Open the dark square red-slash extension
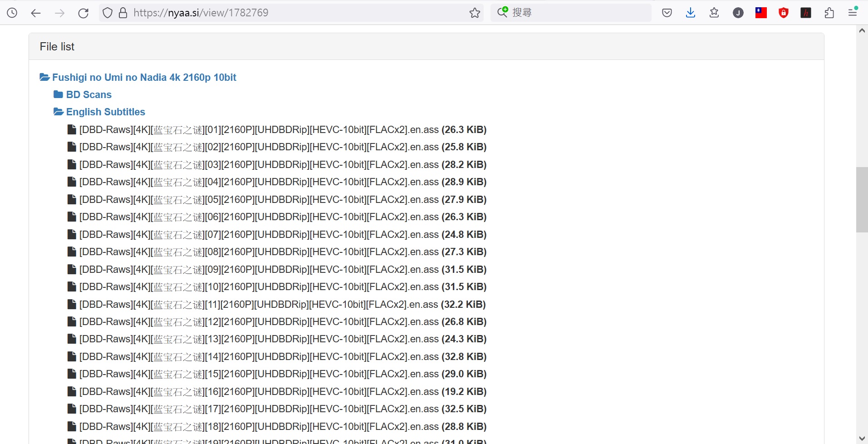 [x=806, y=13]
